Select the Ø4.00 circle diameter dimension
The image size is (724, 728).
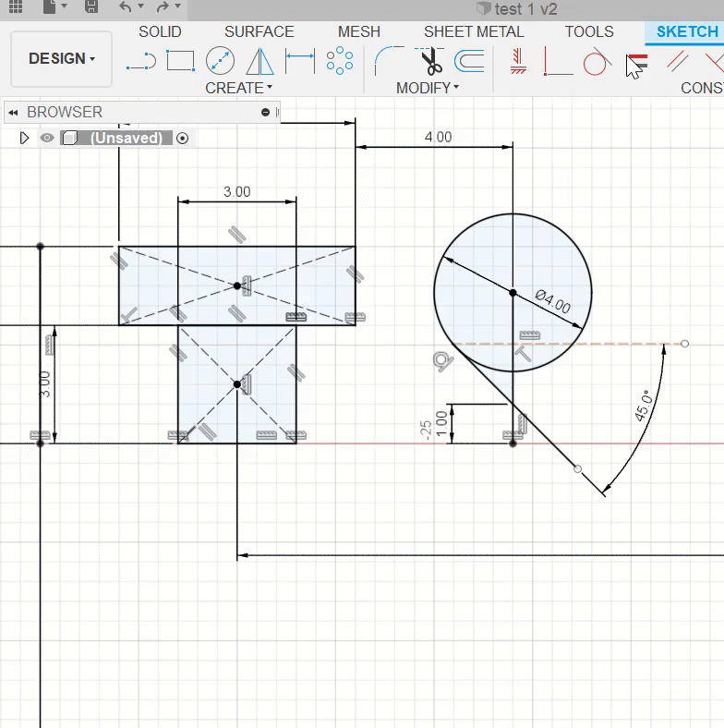553,302
